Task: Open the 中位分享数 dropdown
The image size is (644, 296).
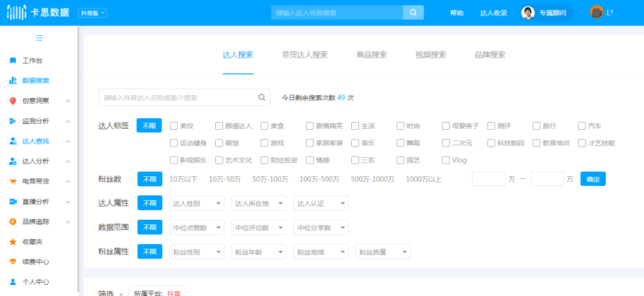Action: click(321, 228)
